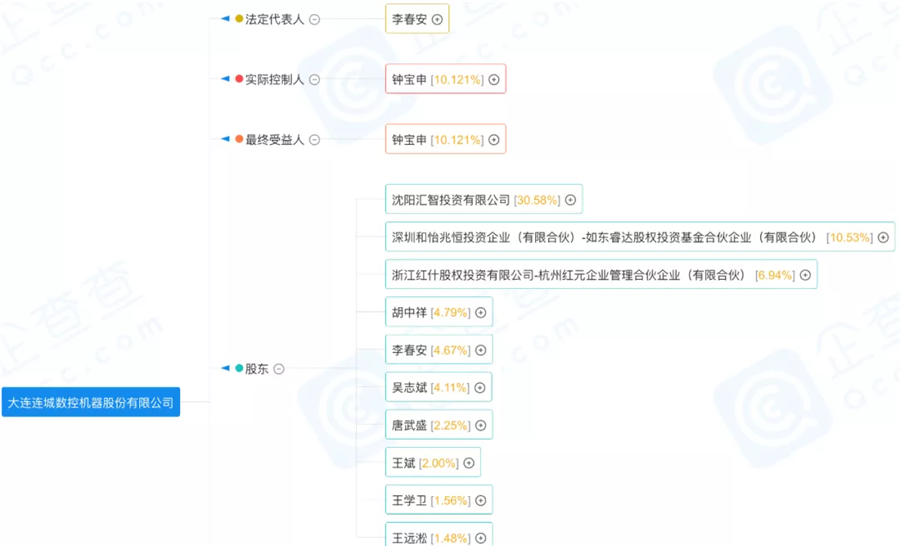Collapse the 最终受益人 branch minus icon
The width and height of the screenshot is (900, 546).
point(315,140)
